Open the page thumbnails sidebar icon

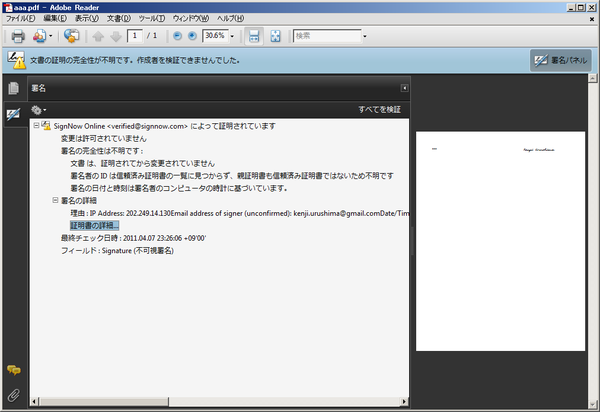tap(13, 88)
